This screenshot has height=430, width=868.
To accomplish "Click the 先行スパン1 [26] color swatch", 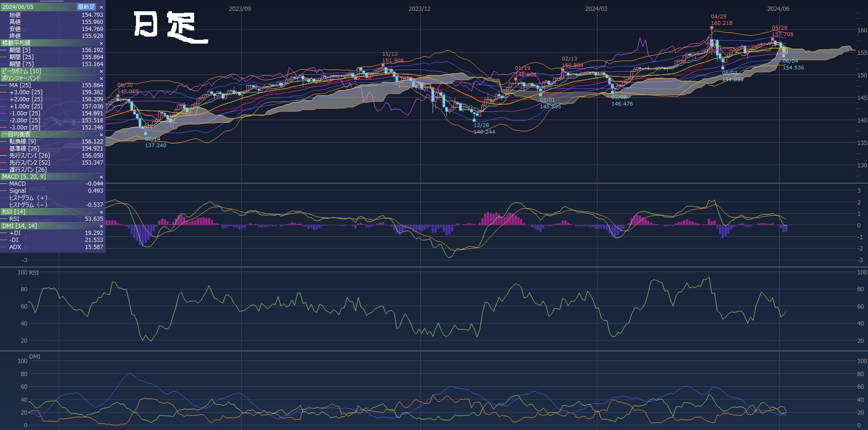I will click(4, 156).
